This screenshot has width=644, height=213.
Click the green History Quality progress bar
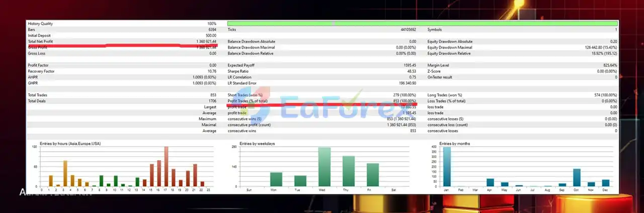click(x=422, y=24)
